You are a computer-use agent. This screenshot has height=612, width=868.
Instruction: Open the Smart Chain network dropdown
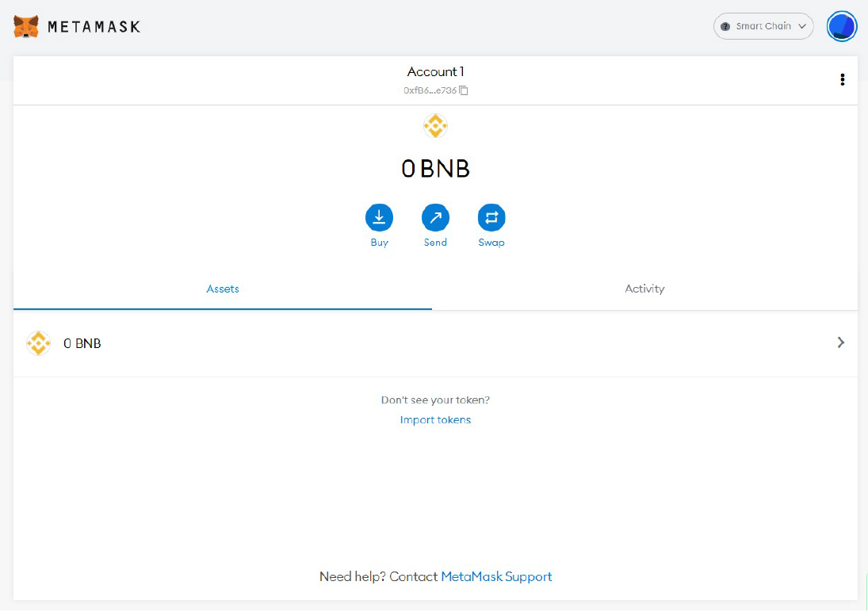[763, 26]
